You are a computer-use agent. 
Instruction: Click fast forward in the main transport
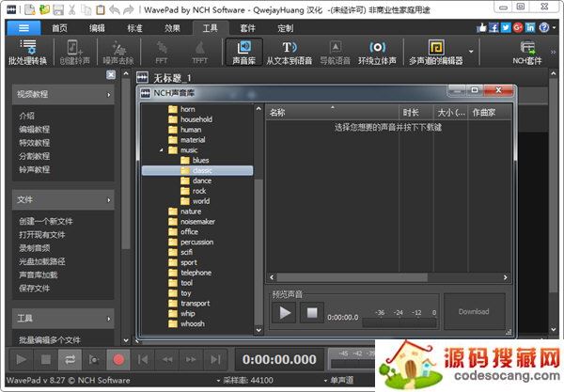[191, 359]
